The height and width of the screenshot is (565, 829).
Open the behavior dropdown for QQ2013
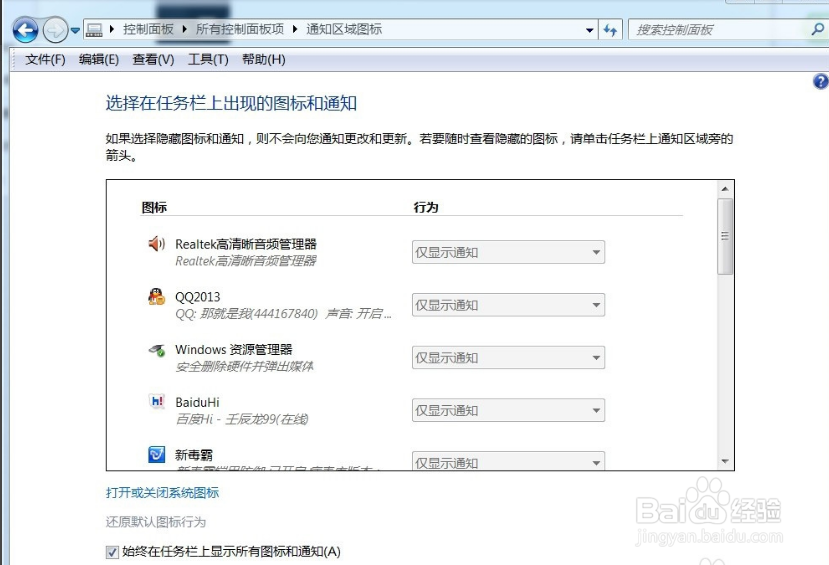tap(508, 305)
